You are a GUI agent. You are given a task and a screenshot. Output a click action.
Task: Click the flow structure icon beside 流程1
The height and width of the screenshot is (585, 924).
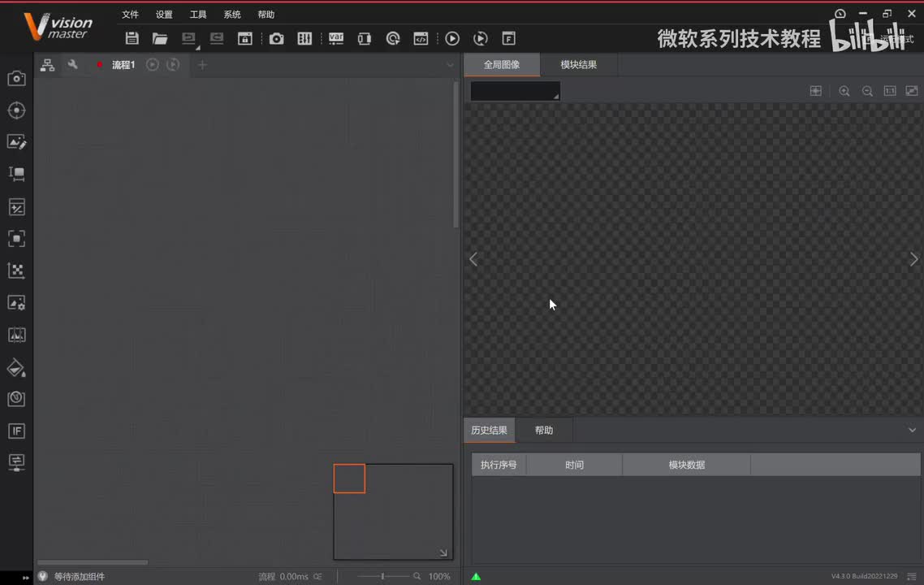click(x=47, y=65)
